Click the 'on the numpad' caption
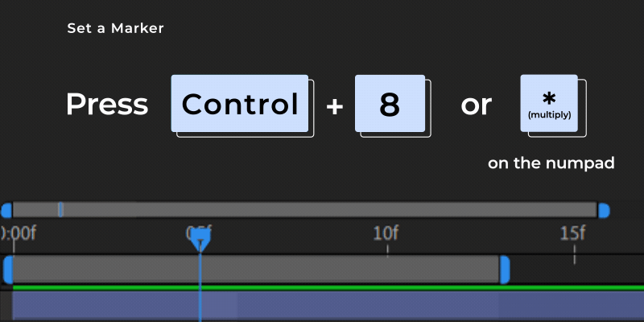The width and height of the screenshot is (644, 322). pyautogui.click(x=551, y=163)
